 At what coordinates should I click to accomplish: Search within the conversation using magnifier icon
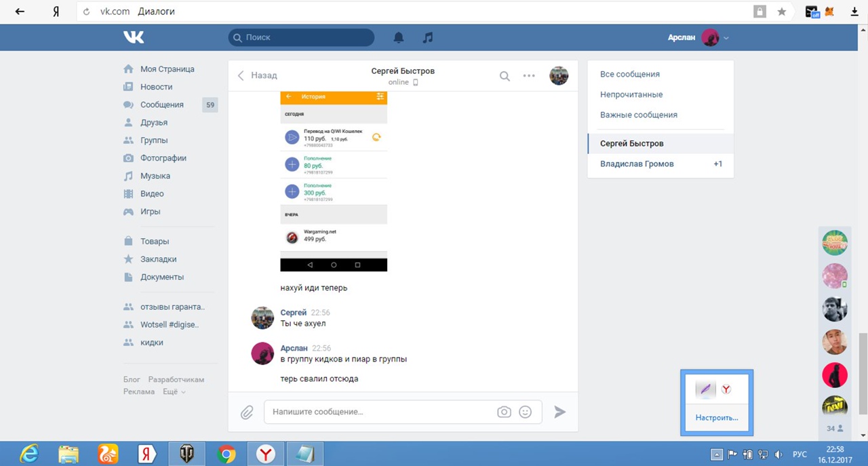[x=505, y=76]
